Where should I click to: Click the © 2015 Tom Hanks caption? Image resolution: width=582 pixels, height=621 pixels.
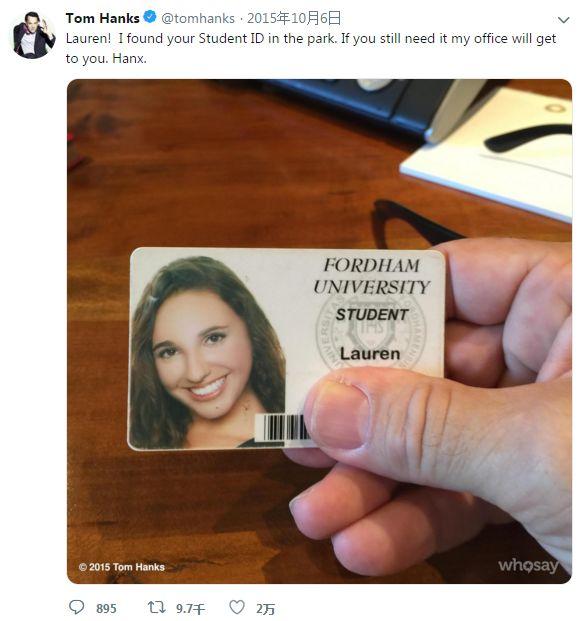coord(122,567)
